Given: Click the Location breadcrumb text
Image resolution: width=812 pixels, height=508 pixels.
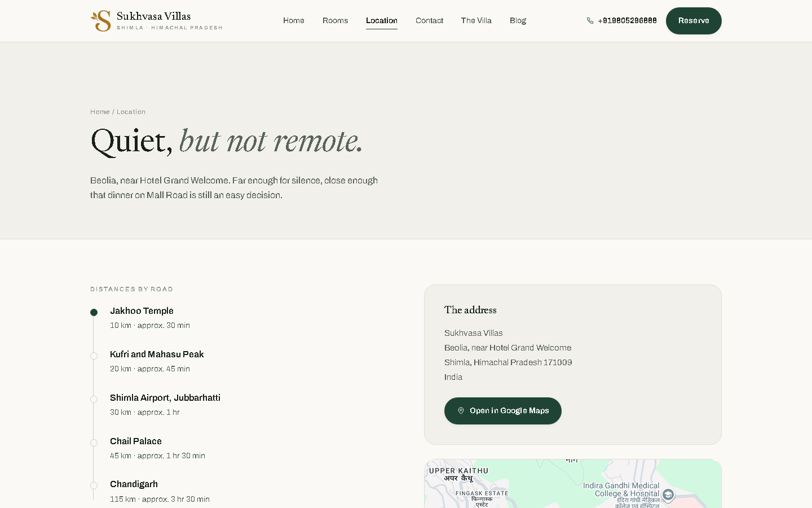Looking at the screenshot, I should [x=131, y=112].
